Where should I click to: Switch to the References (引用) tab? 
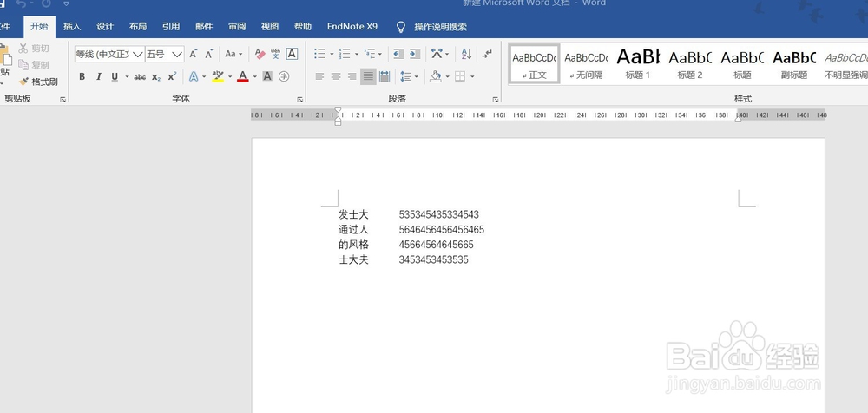click(x=170, y=27)
